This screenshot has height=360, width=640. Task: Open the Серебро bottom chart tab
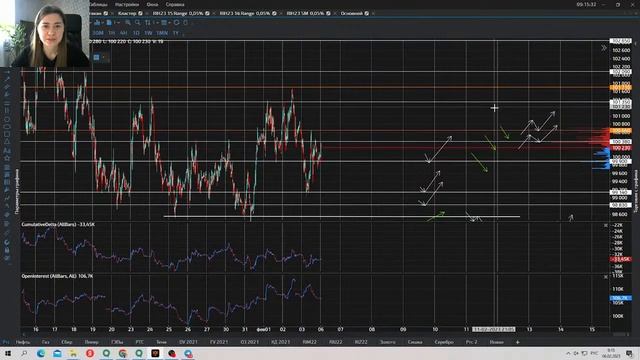[444, 342]
